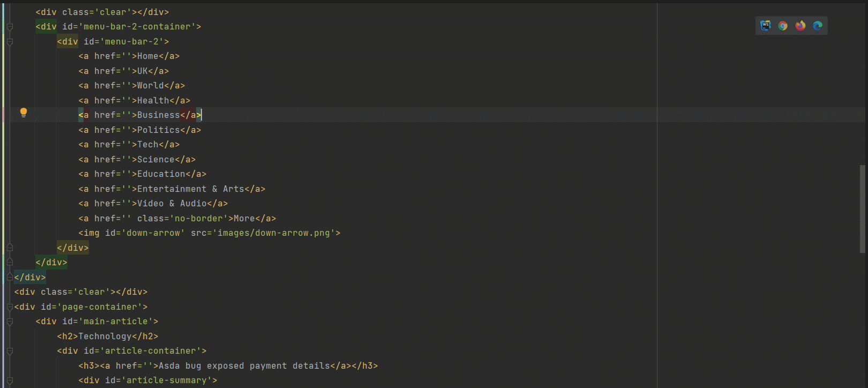Open the WebStorm built-in preview
868x388 pixels.
pos(765,26)
